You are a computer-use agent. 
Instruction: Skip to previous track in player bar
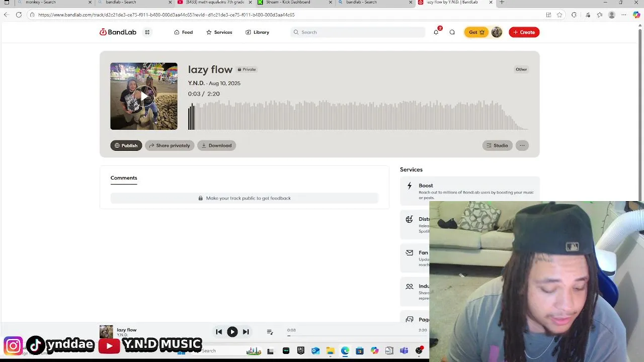pyautogui.click(x=219, y=332)
